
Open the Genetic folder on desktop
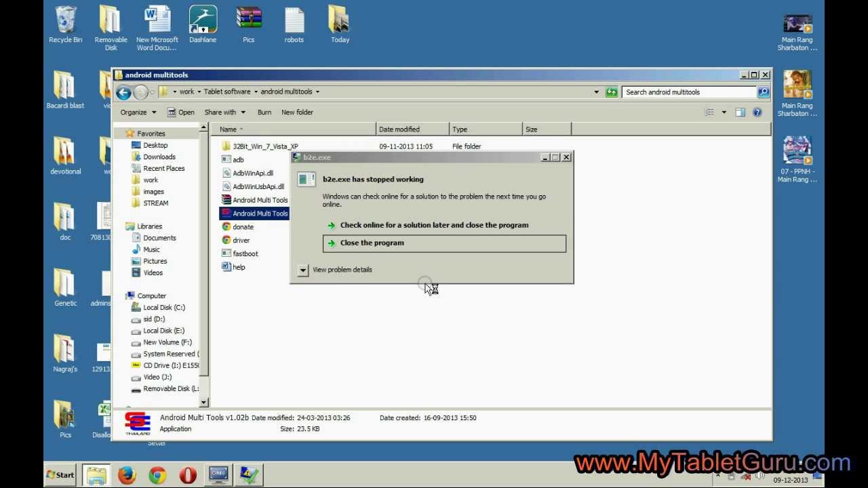click(x=65, y=287)
